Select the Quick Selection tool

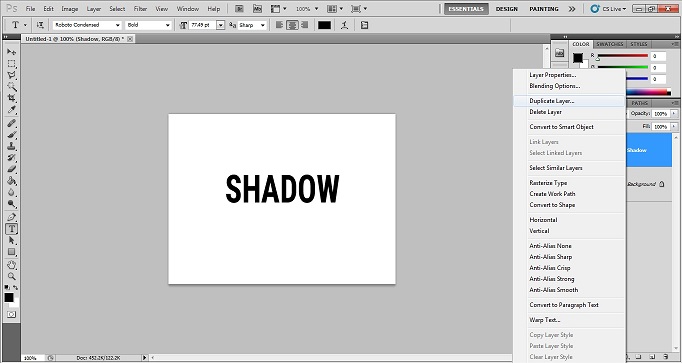pyautogui.click(x=11, y=87)
